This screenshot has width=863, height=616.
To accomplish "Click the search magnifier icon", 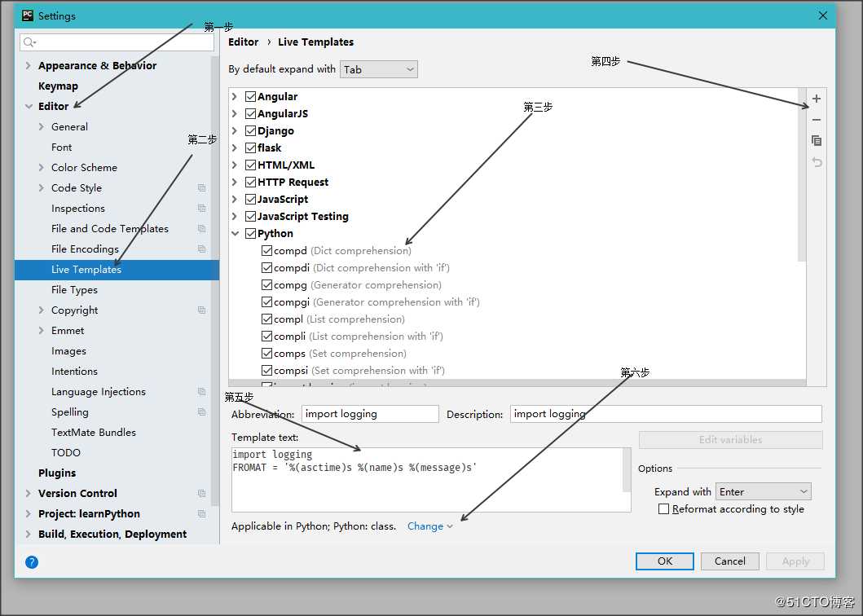I will pos(29,42).
